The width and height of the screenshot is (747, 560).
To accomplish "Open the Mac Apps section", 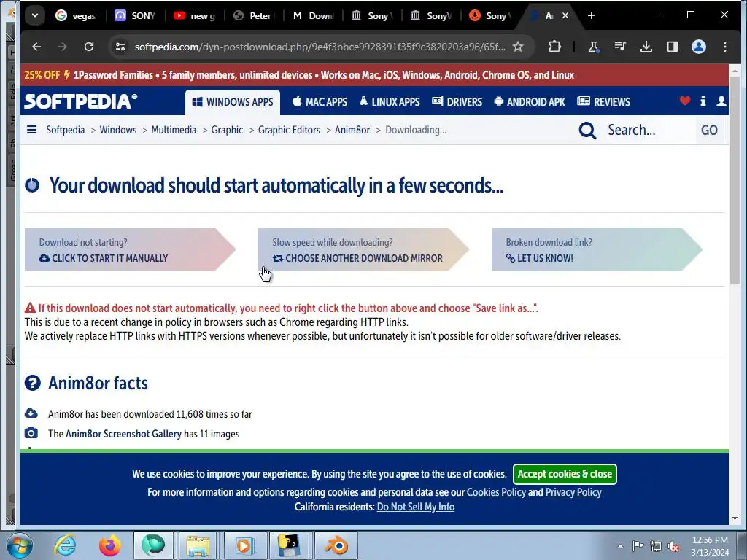I will (x=320, y=102).
